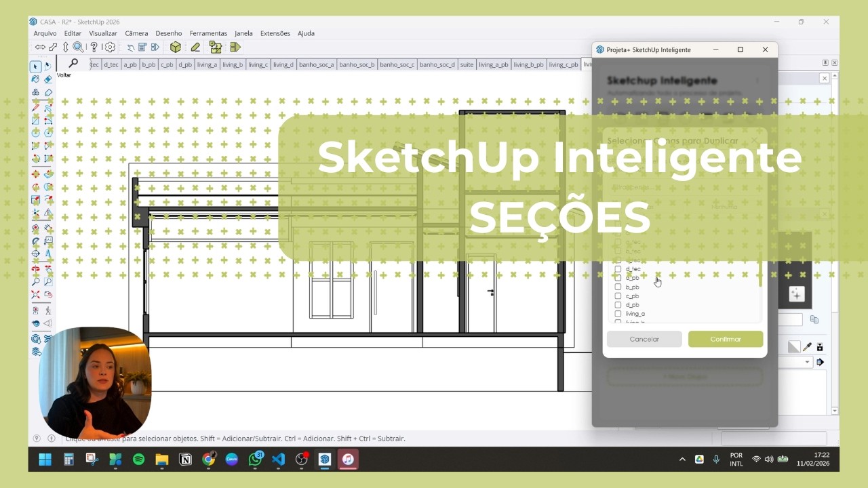Select the Zoom Window tool
868x488 pixels.
pyautogui.click(x=48, y=281)
